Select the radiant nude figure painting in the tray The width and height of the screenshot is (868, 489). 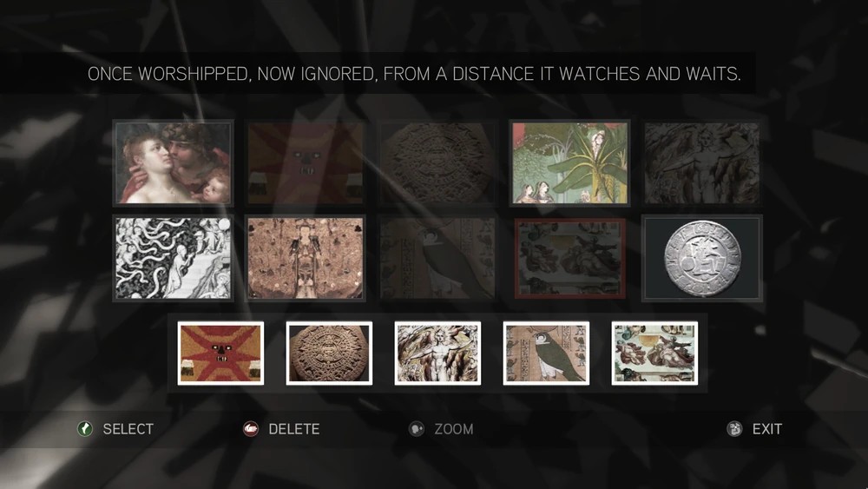437,354
